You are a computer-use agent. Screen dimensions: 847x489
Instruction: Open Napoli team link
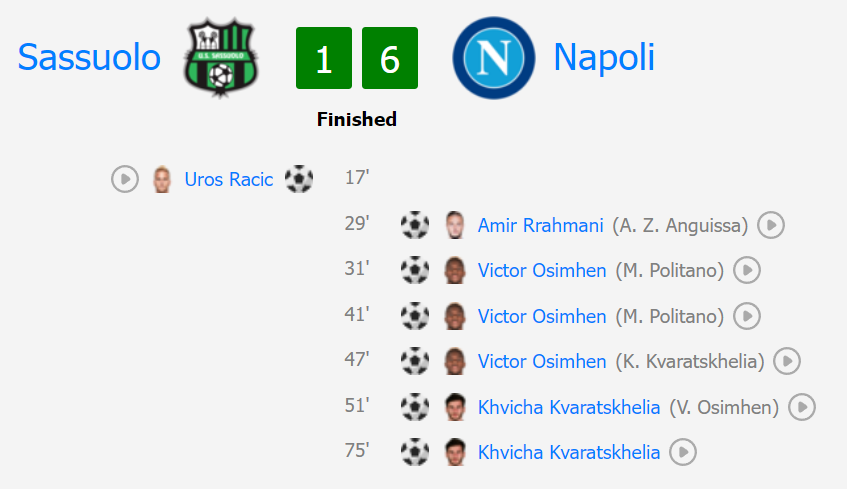[604, 57]
